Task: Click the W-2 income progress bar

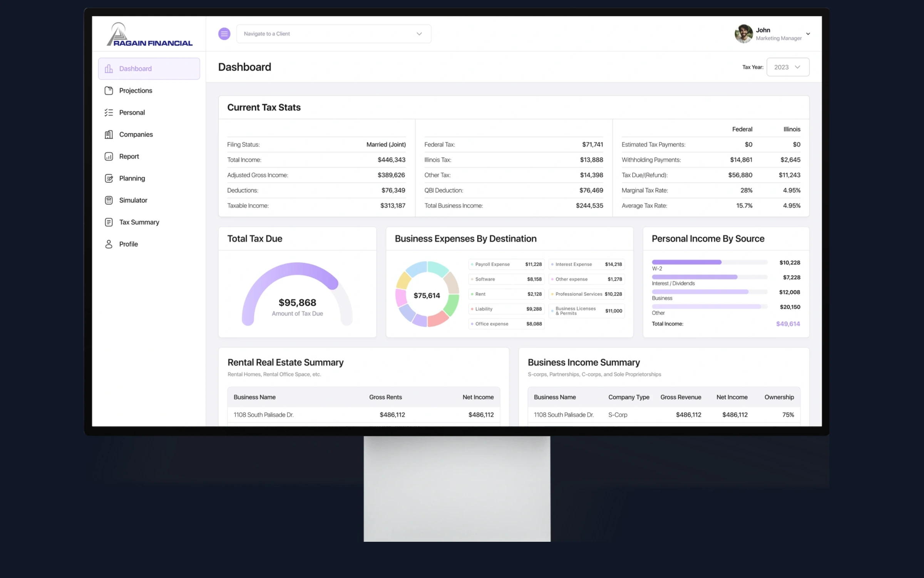Action: [x=710, y=262]
